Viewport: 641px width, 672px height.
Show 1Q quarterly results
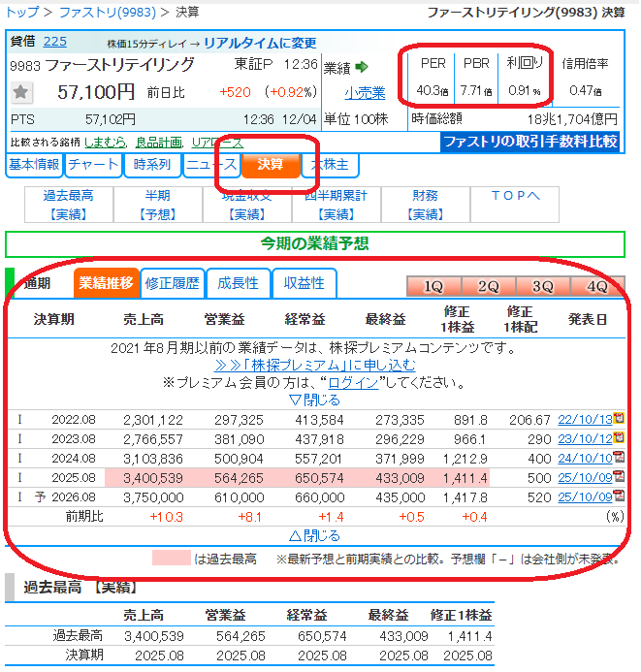tap(433, 287)
